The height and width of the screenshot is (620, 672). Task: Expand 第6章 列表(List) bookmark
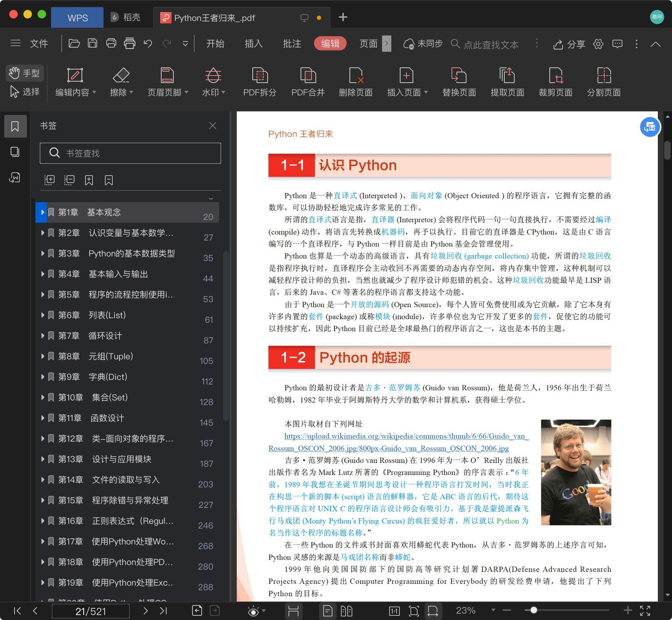point(42,315)
